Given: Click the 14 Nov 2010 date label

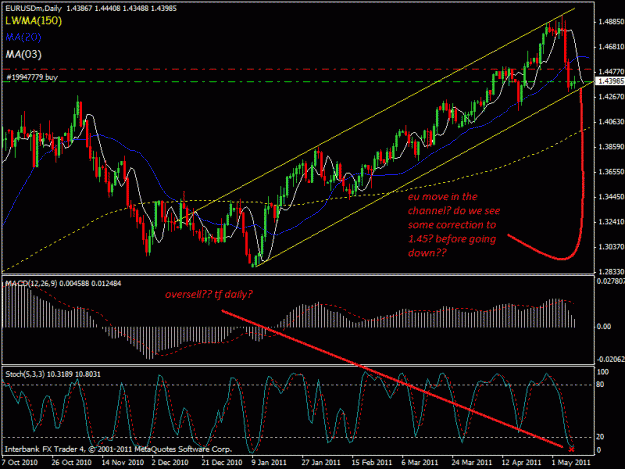Looking at the screenshot, I should [x=122, y=463].
